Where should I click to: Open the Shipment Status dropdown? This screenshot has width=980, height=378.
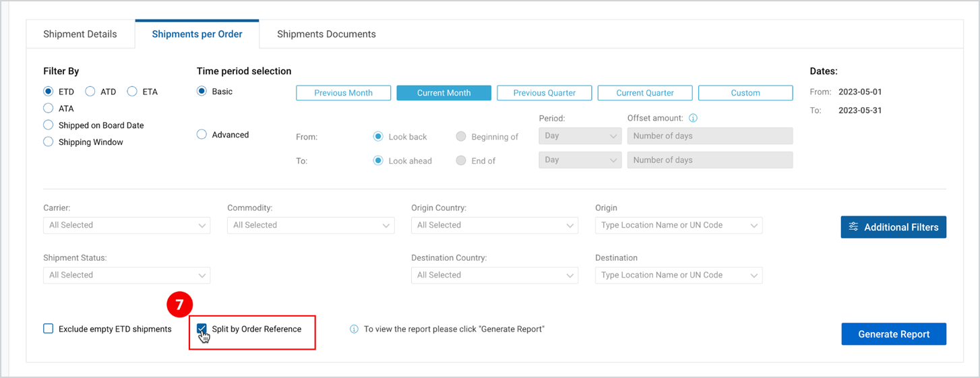click(127, 275)
